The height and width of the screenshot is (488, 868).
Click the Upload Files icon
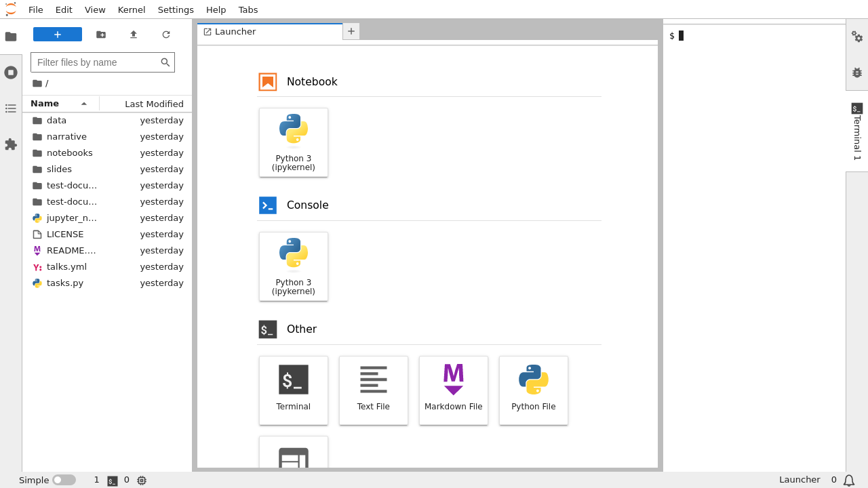point(134,35)
